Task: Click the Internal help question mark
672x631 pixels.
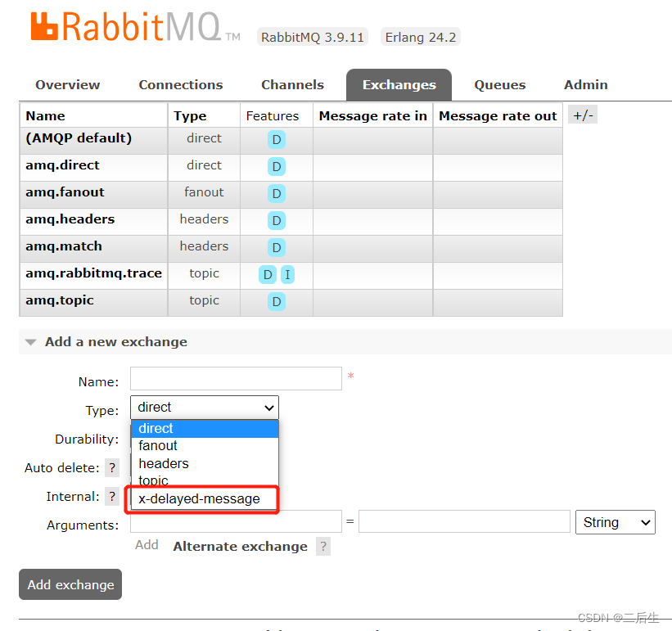Action: [112, 497]
